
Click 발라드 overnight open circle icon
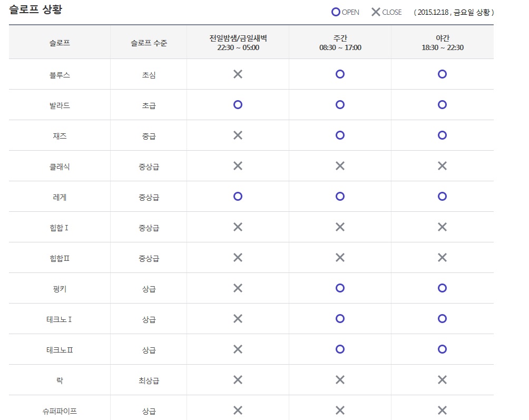click(x=238, y=105)
